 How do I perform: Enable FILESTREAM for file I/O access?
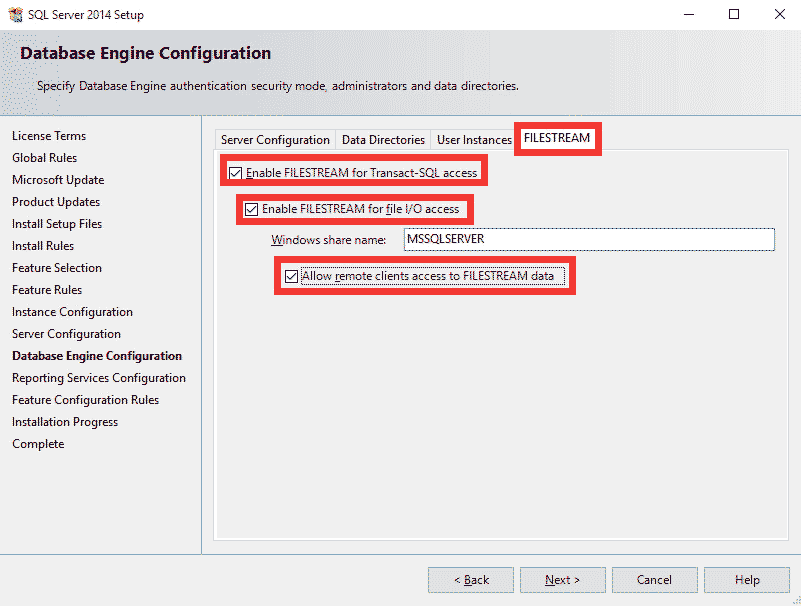click(251, 209)
